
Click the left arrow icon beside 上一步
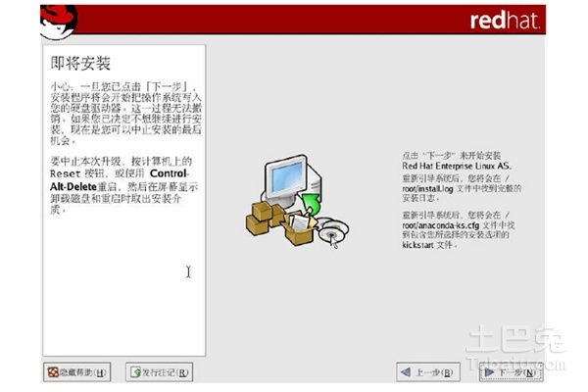click(406, 372)
